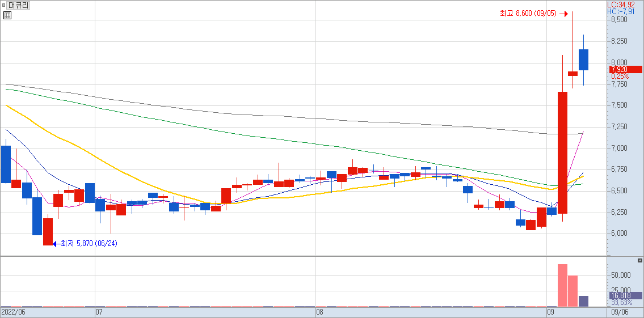Image resolution: width=644 pixels, height=318 pixels.
Task: Click the 08 month label on date axis
Action: pos(319,312)
